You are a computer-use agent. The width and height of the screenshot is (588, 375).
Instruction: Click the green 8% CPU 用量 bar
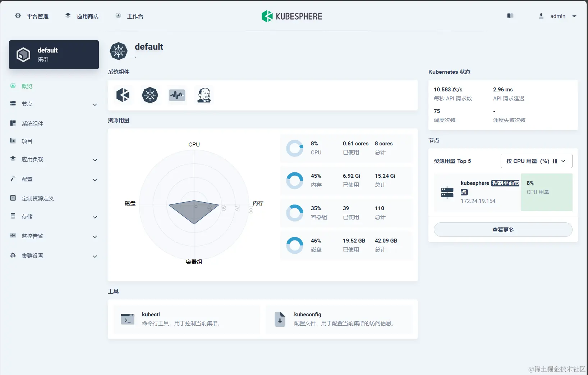pyautogui.click(x=547, y=192)
